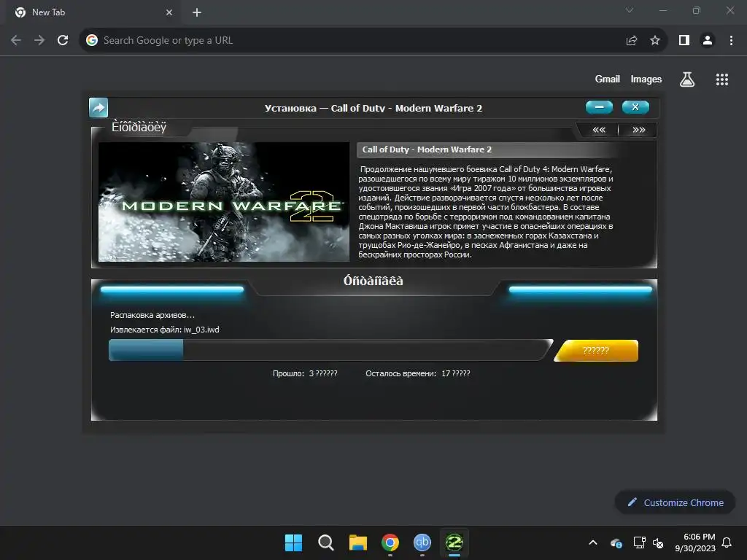Open File Explorer from taskbar

pos(357,542)
